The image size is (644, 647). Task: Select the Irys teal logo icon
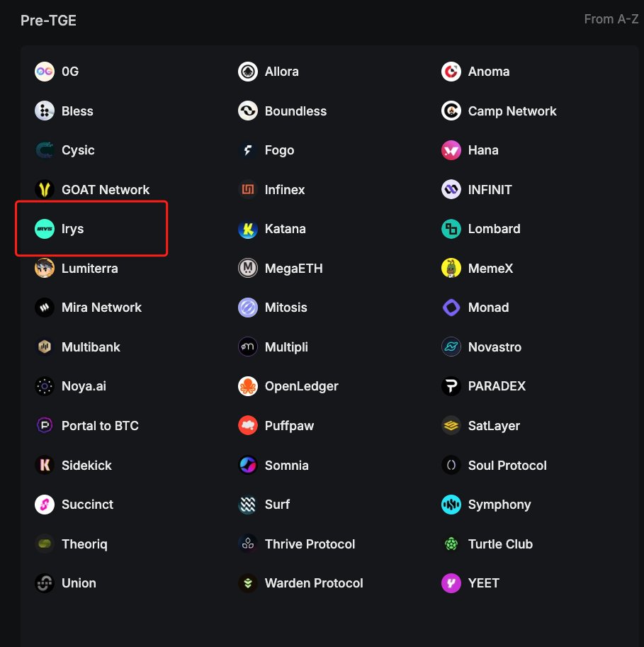(x=45, y=229)
